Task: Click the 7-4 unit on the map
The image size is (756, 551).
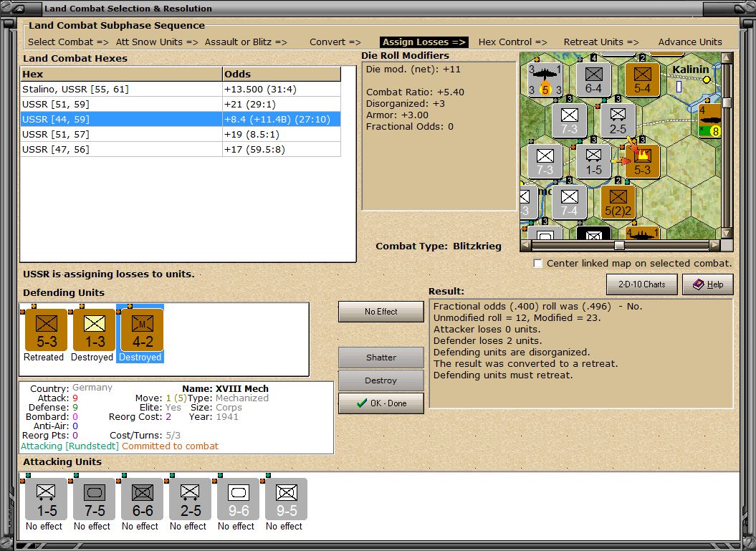Action: click(x=569, y=202)
